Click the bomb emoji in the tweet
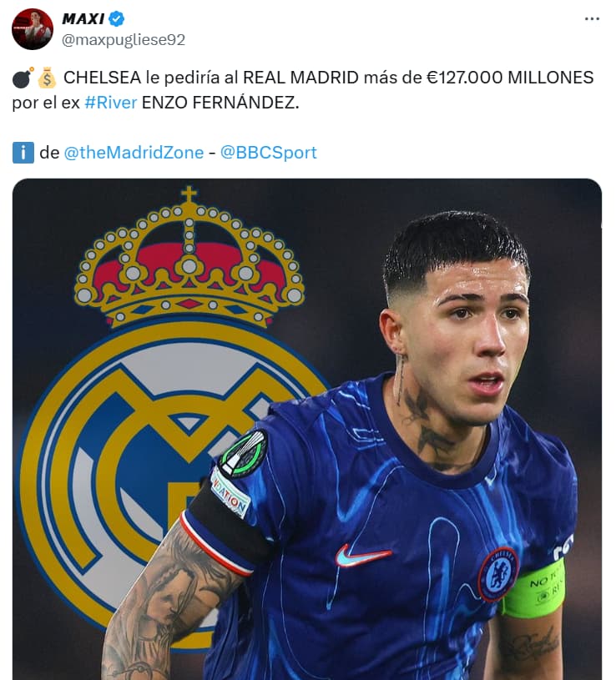The image size is (616, 680). pos(23,78)
